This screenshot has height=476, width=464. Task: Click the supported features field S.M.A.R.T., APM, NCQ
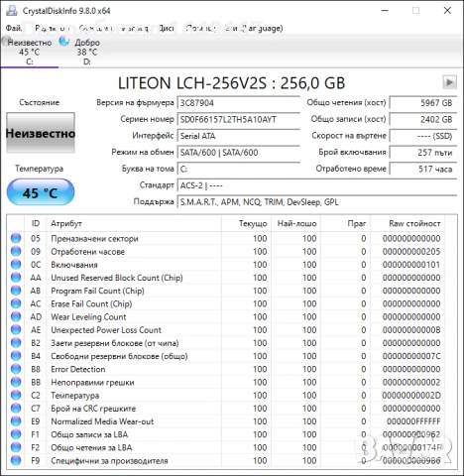317,202
